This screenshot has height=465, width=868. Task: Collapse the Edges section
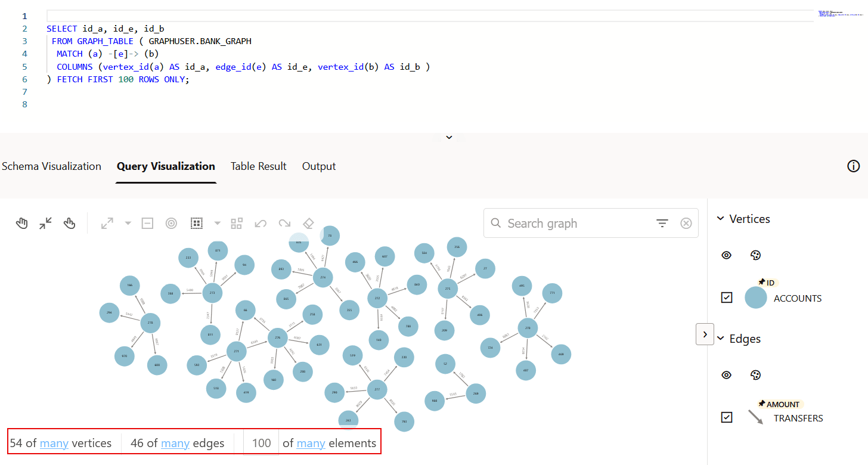click(x=720, y=339)
